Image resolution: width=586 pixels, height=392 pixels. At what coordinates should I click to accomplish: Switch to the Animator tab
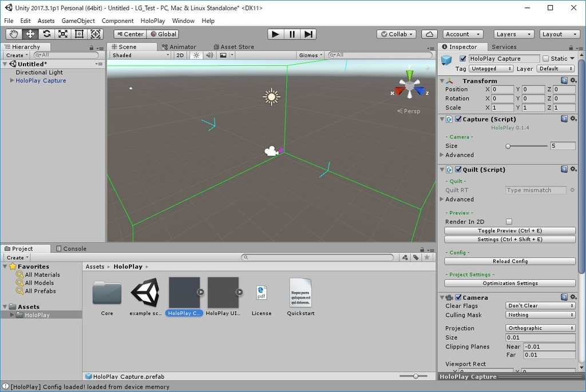tap(179, 47)
